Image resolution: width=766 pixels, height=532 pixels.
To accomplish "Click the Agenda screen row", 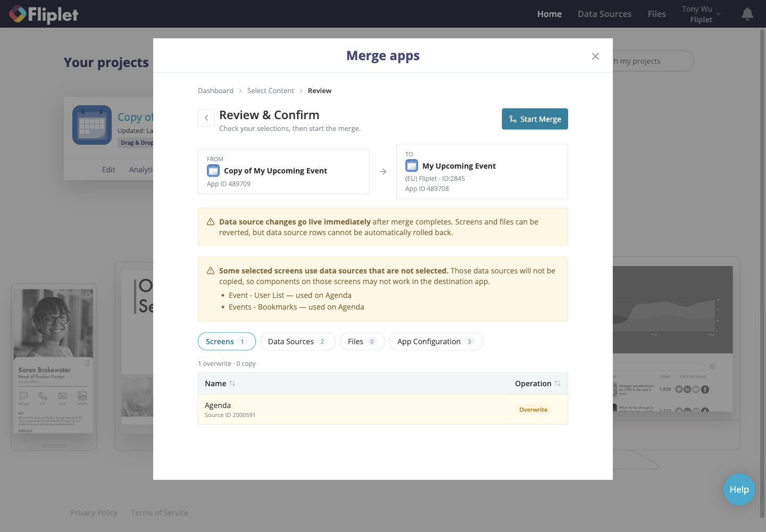I will [383, 410].
